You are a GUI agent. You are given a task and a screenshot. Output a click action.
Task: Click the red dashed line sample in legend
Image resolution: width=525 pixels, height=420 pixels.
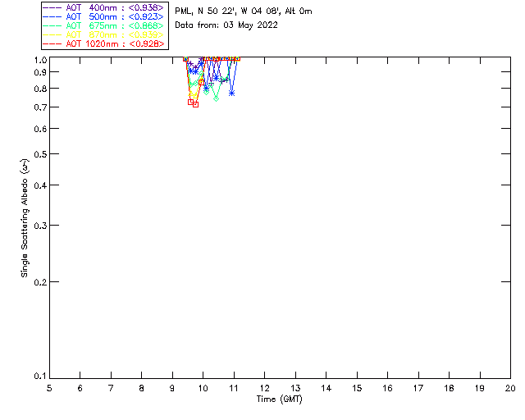click(x=52, y=43)
